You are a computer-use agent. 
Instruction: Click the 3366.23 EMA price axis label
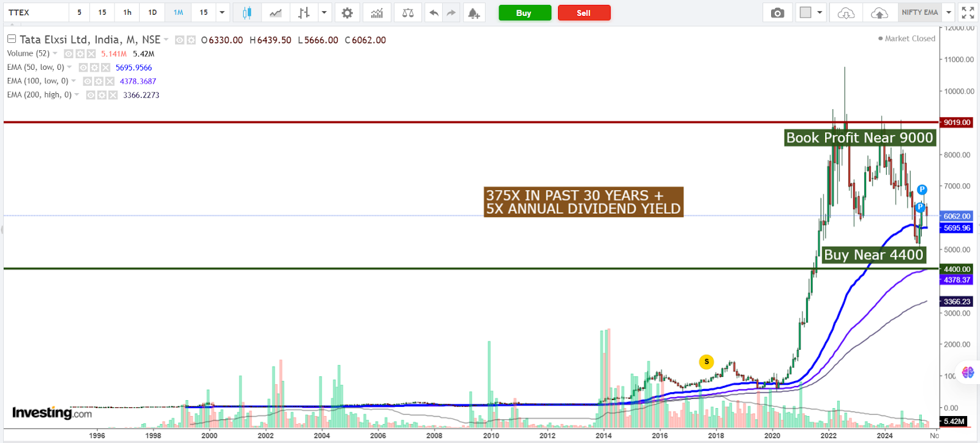pos(957,301)
